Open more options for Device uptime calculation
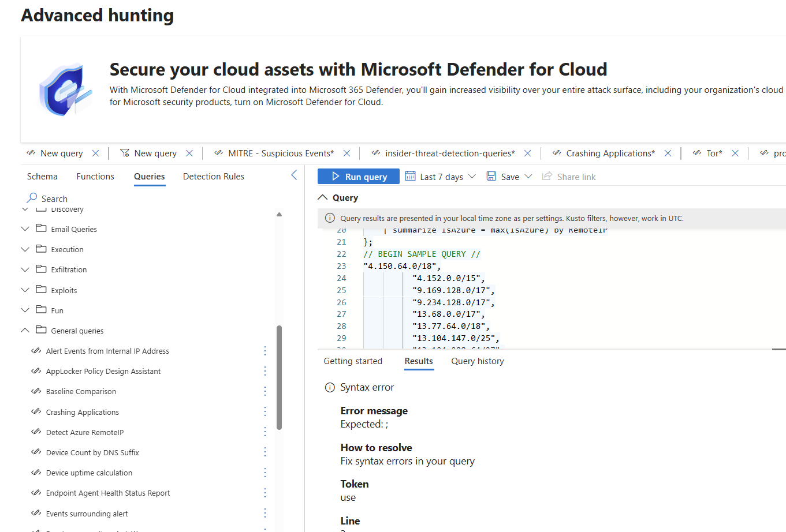This screenshot has width=786, height=532. coord(265,473)
